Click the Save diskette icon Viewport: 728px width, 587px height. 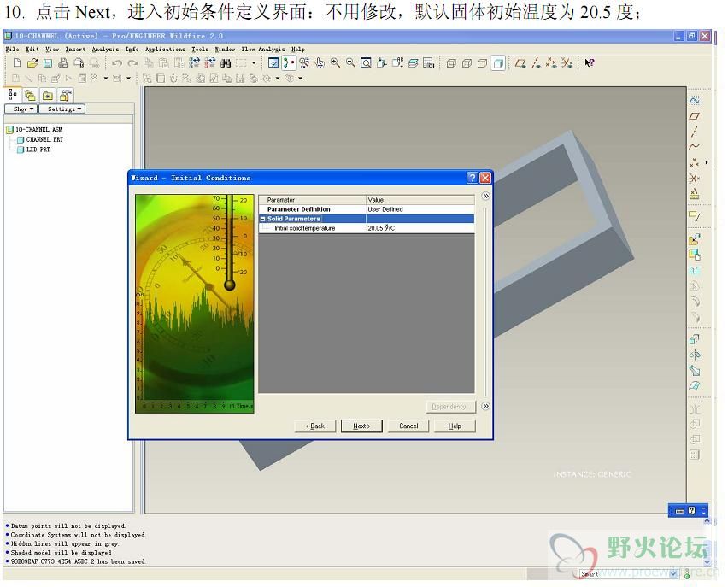coord(47,62)
